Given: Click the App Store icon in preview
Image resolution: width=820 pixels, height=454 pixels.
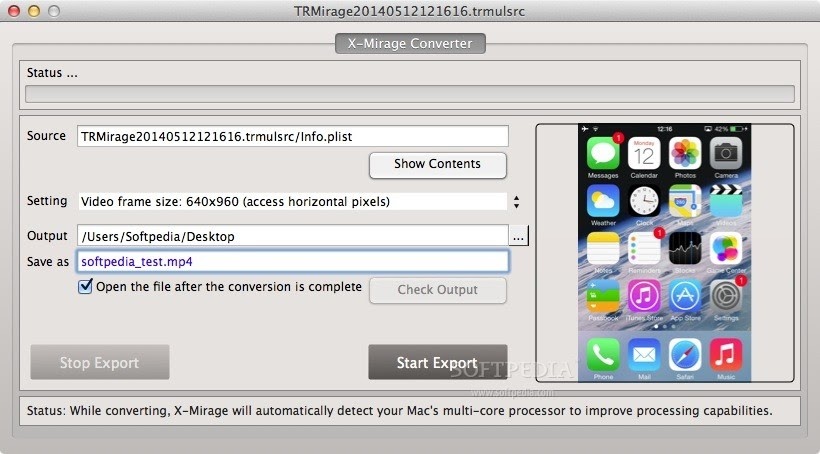Looking at the screenshot, I should pos(685,296).
